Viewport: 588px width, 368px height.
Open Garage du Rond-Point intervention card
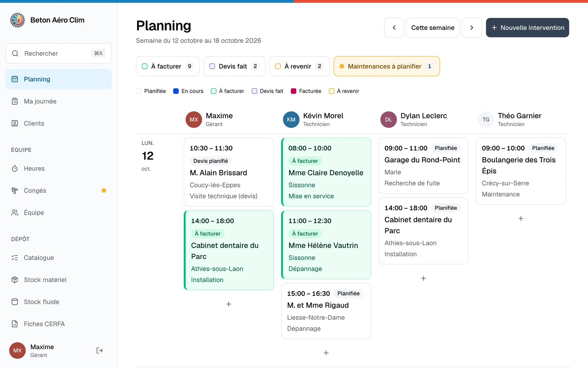point(423,166)
